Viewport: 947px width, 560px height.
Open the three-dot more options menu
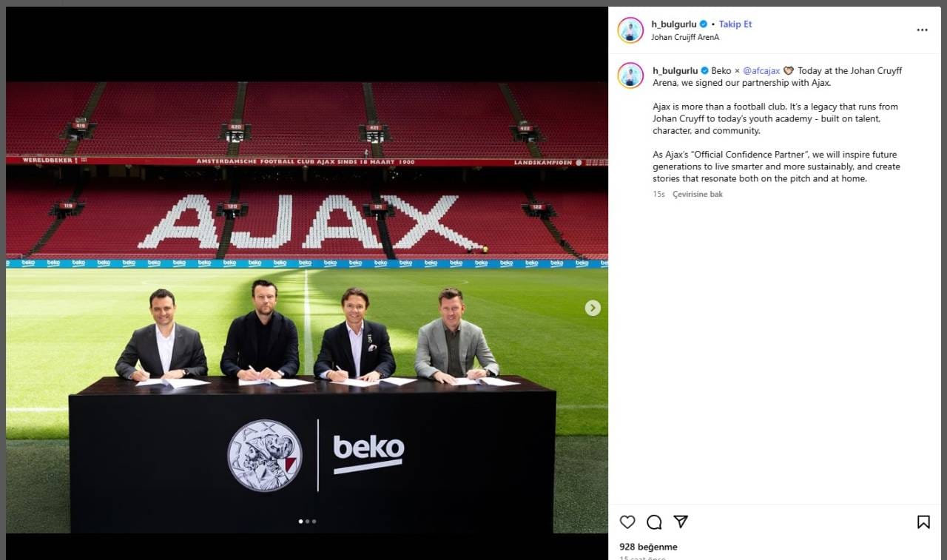click(922, 30)
